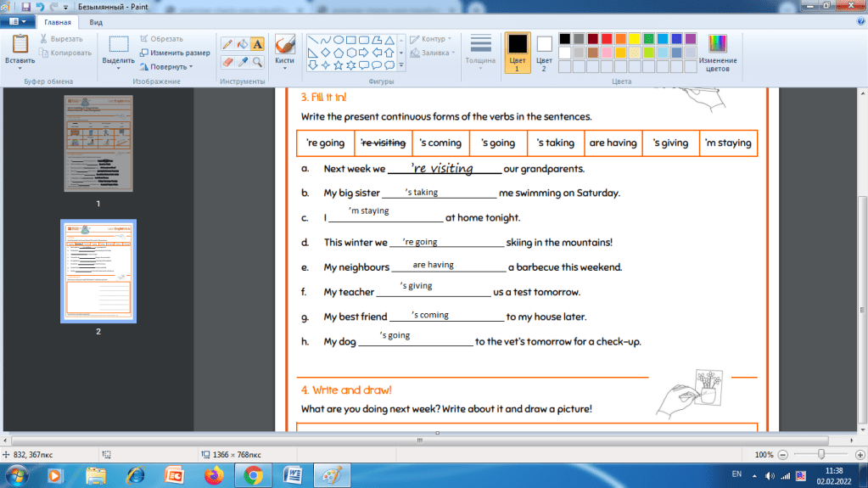Pick the red color swatch
868x488 pixels.
(607, 39)
